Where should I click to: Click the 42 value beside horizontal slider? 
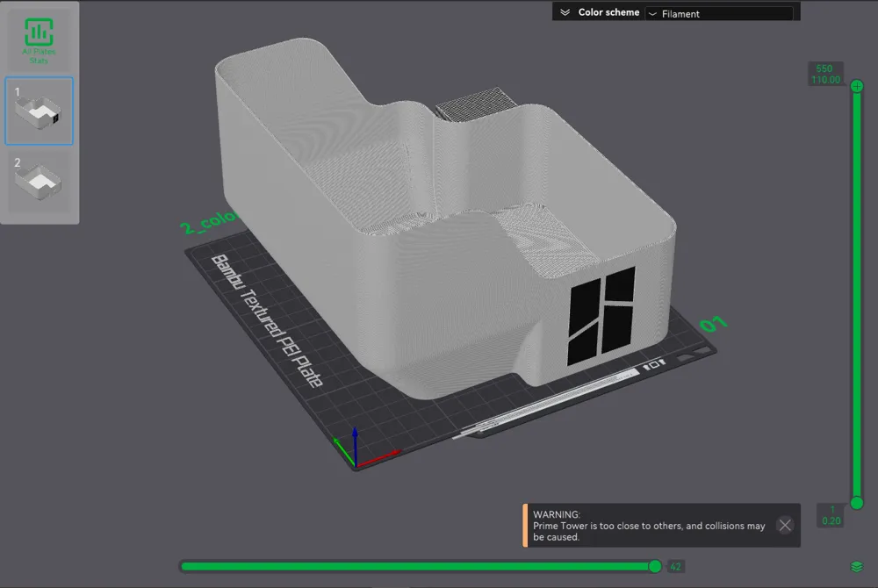pyautogui.click(x=675, y=567)
